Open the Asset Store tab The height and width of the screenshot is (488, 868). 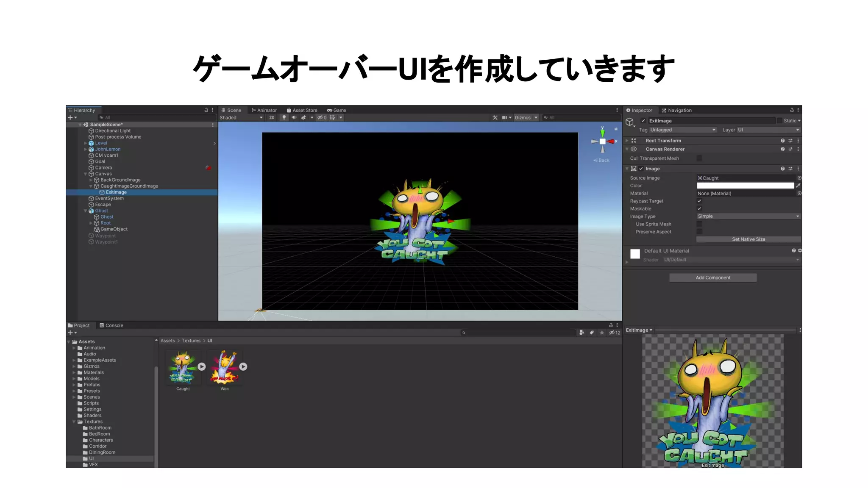pyautogui.click(x=302, y=110)
